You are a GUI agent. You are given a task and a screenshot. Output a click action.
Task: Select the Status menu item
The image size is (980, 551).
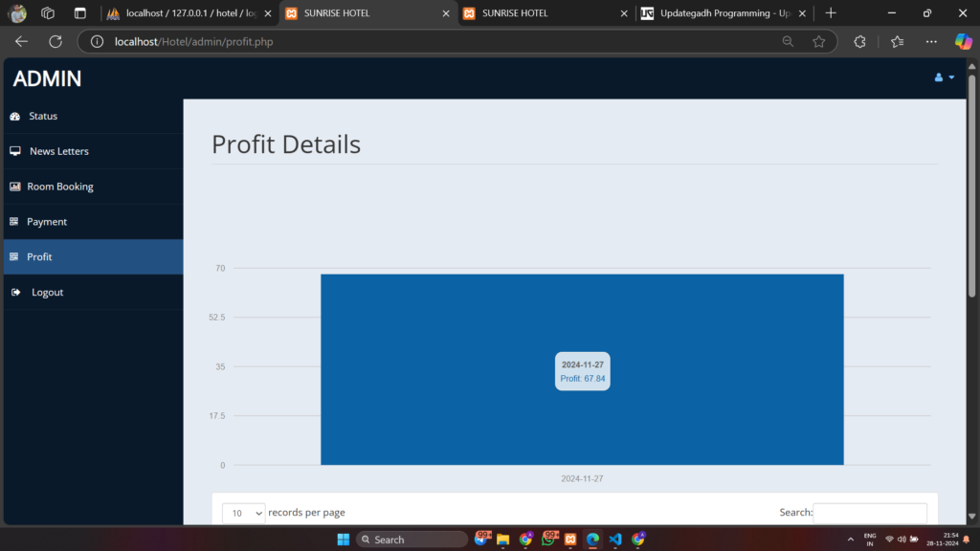point(93,116)
